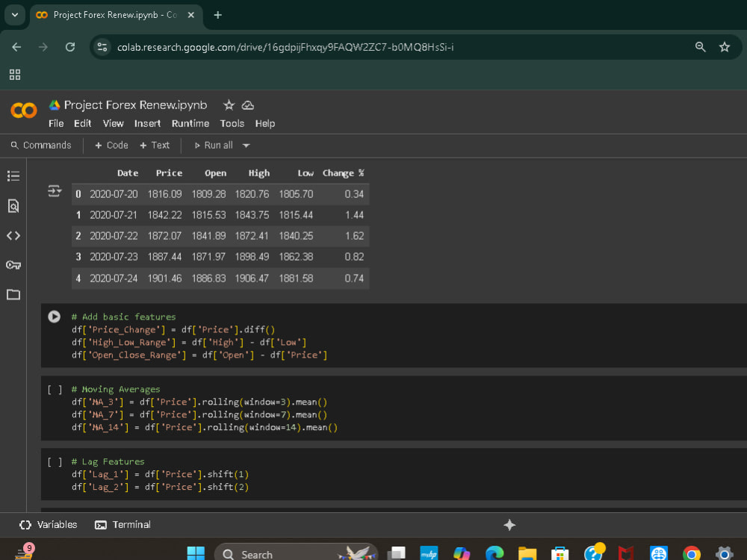Expand the Run all dropdown arrow
The width and height of the screenshot is (747, 560).
click(247, 146)
